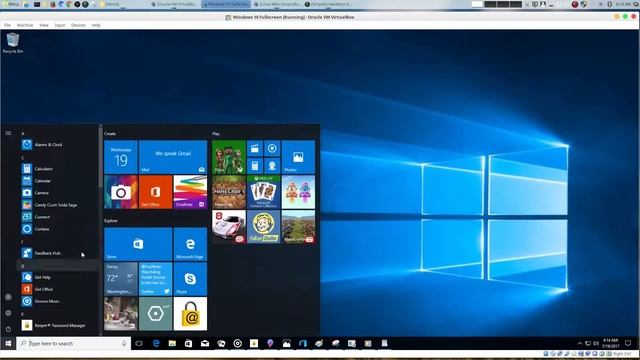Open Settings from the Start menu rail
Viewport: 640px width, 360px height.
[8, 313]
